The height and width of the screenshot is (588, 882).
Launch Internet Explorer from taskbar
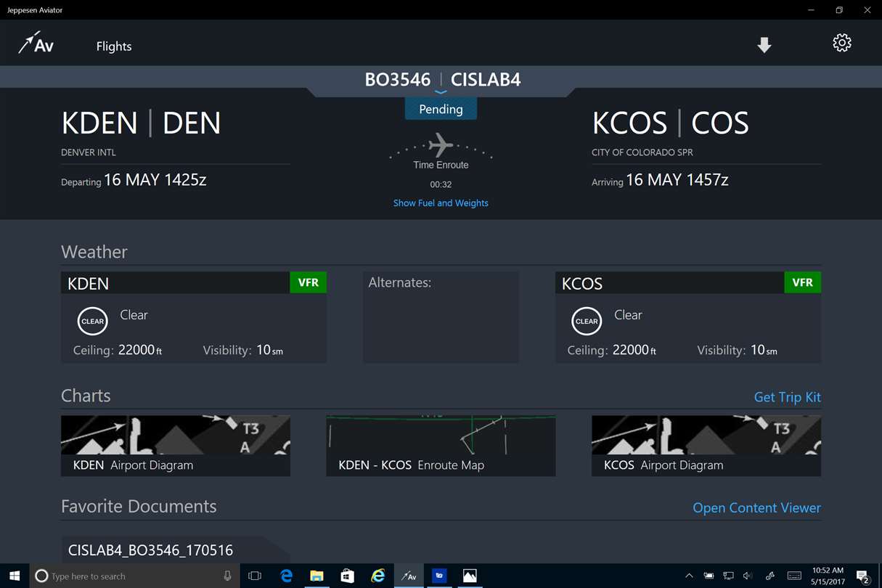pyautogui.click(x=378, y=576)
